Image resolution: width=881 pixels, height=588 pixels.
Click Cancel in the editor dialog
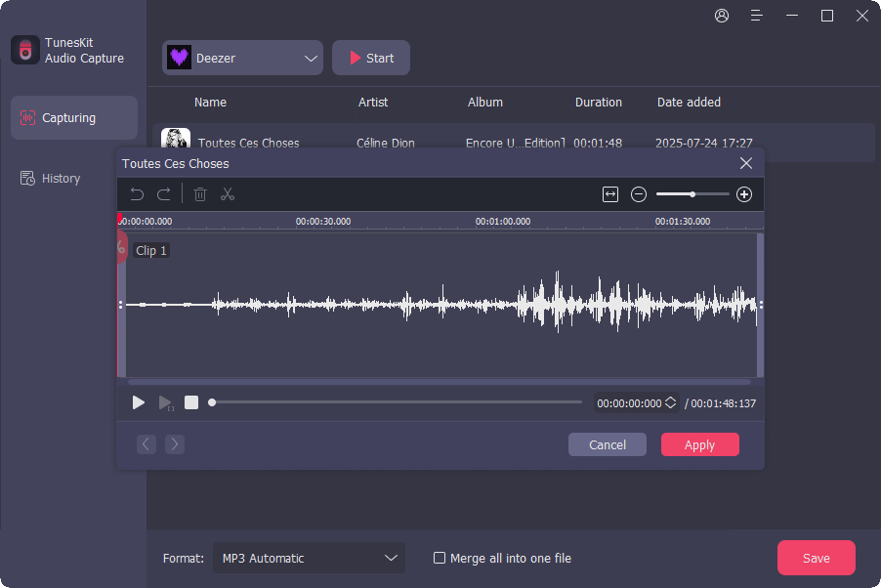pos(608,444)
